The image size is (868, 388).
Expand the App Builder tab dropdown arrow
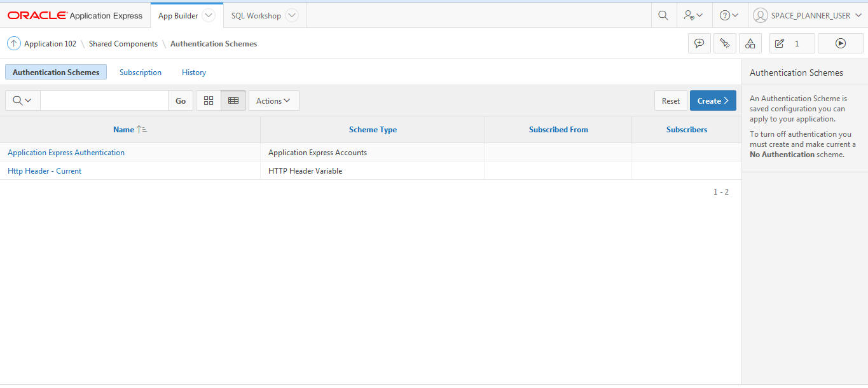point(209,16)
